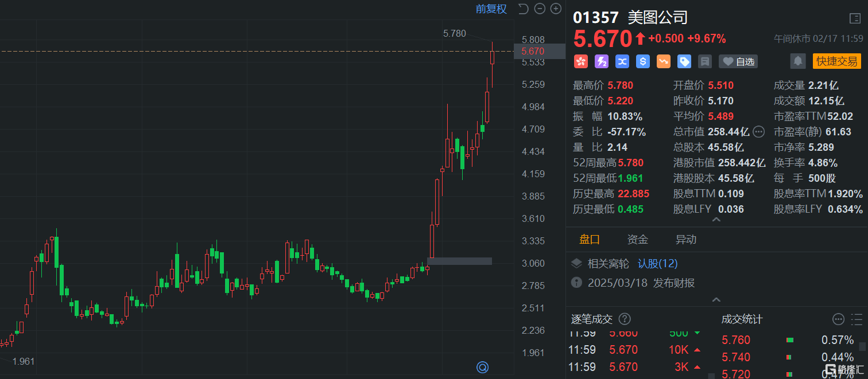Click the 相关窝轮 label
The height and width of the screenshot is (379, 868).
coord(609,264)
